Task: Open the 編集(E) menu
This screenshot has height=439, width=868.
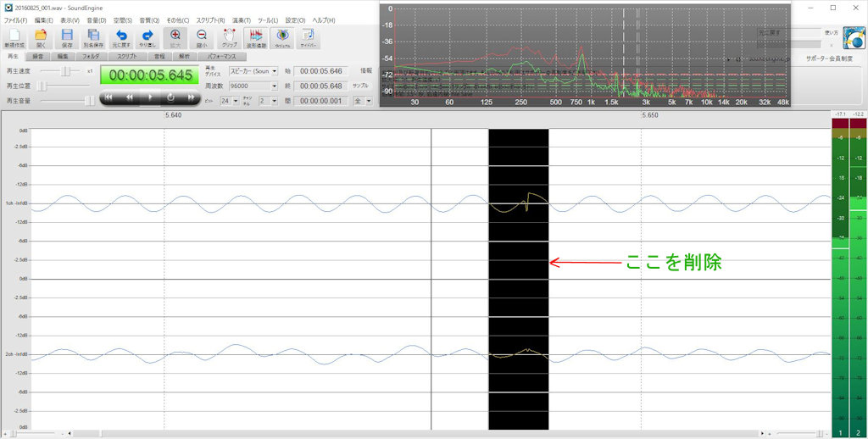Action: 44,20
